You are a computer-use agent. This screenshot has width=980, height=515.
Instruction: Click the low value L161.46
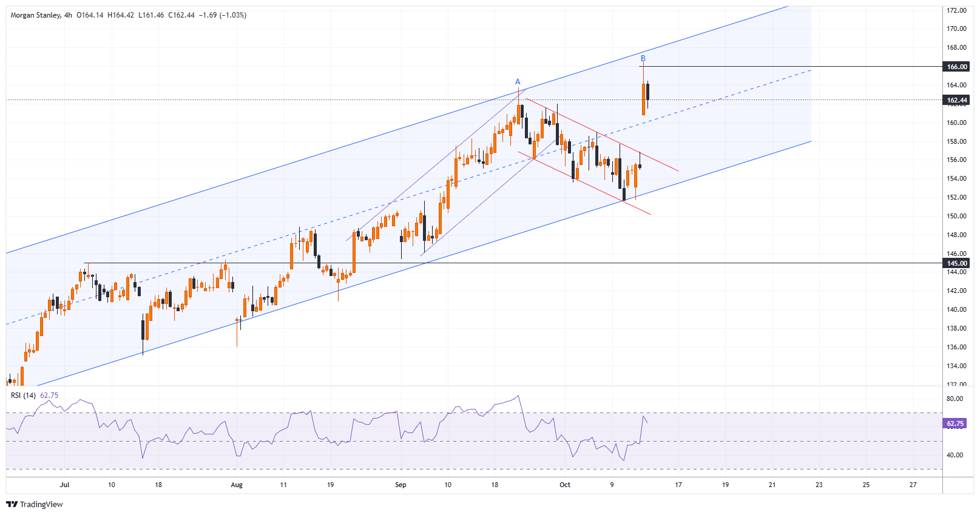click(151, 15)
